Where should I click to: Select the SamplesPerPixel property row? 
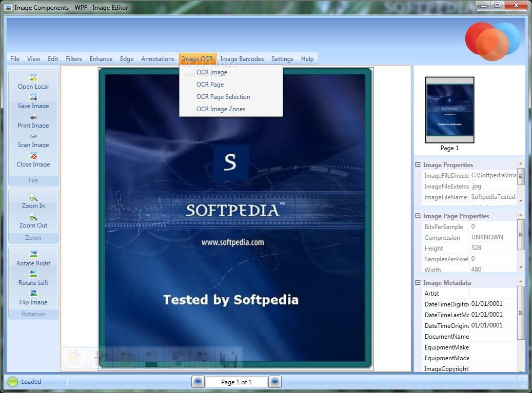pos(469,259)
